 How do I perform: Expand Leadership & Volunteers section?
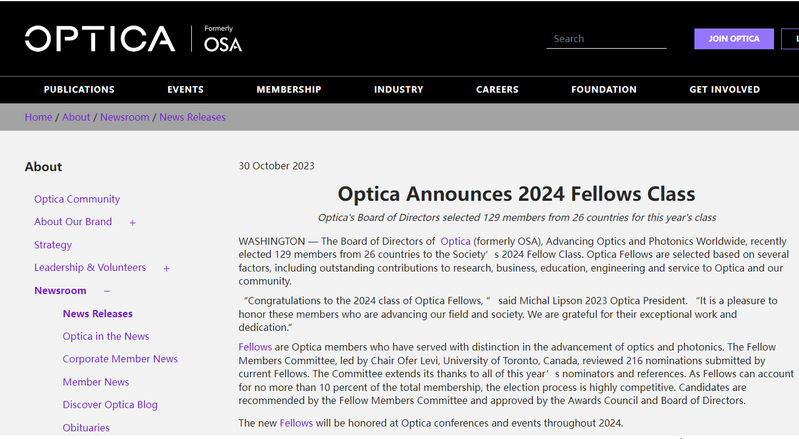tap(166, 268)
